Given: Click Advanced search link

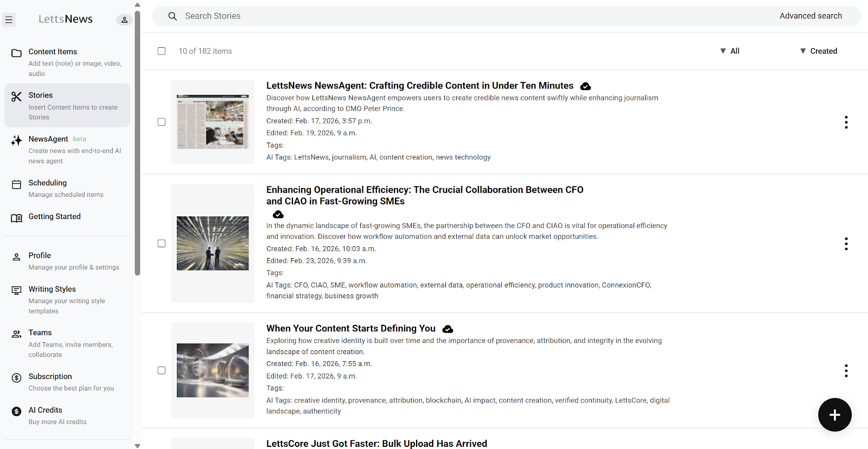Looking at the screenshot, I should pyautogui.click(x=810, y=16).
